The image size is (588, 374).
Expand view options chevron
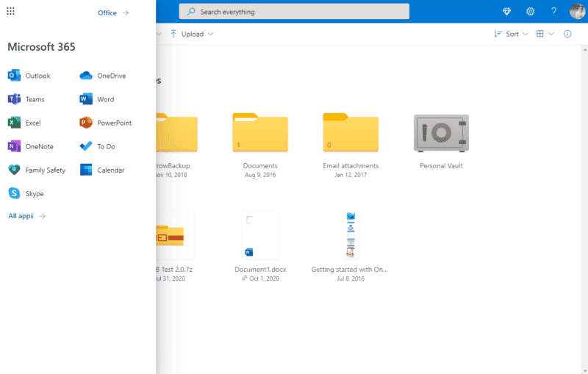(551, 34)
